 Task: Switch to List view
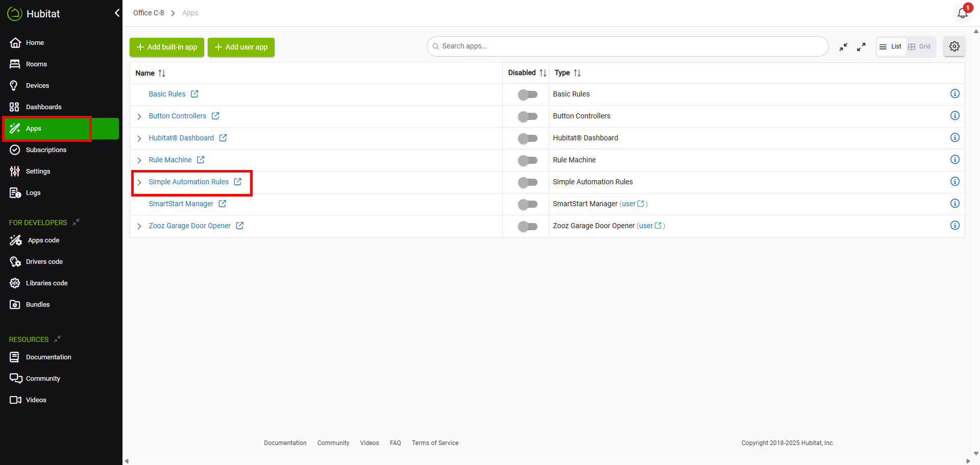[x=891, y=46]
